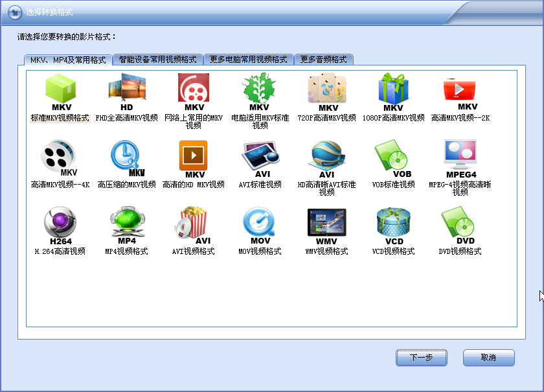The height and width of the screenshot is (392, 544).
Task: Click the 高清MKV视频--4K label text
Action: click(x=60, y=185)
